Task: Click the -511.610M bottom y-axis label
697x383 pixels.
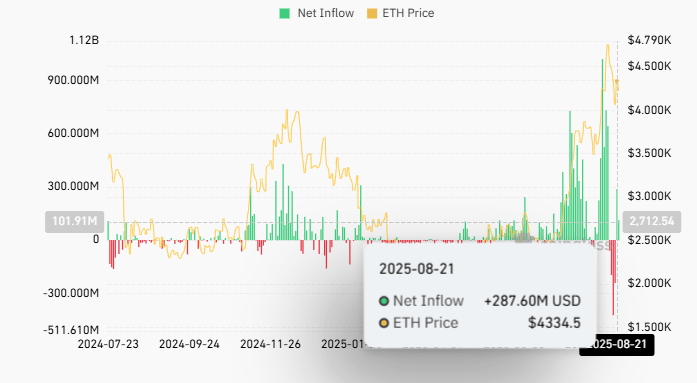Action: 71,330
